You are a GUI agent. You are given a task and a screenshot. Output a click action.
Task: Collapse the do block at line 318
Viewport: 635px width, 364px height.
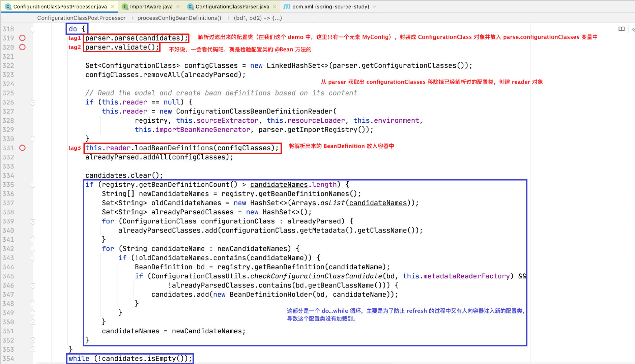pos(33,29)
